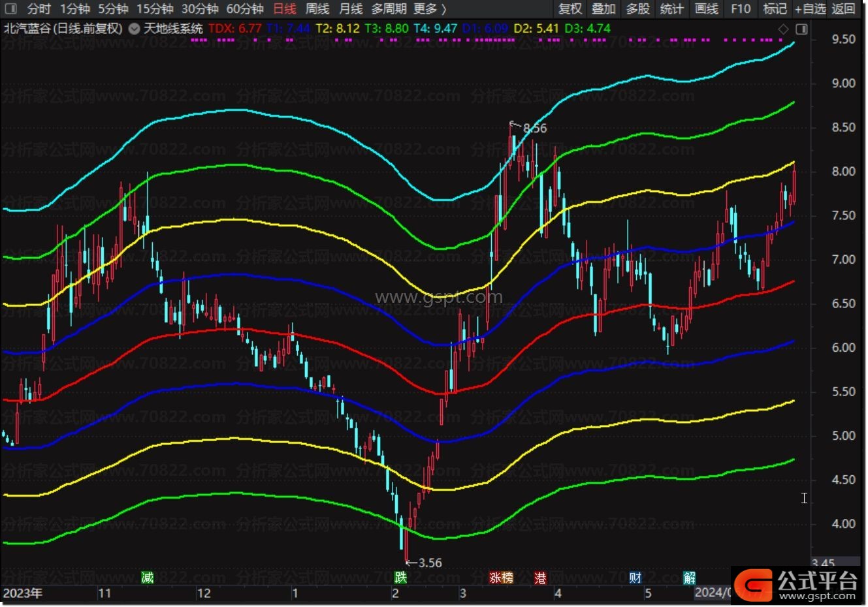Switch to 30分钟 period
This screenshot has height=607, width=868.
(x=200, y=8)
